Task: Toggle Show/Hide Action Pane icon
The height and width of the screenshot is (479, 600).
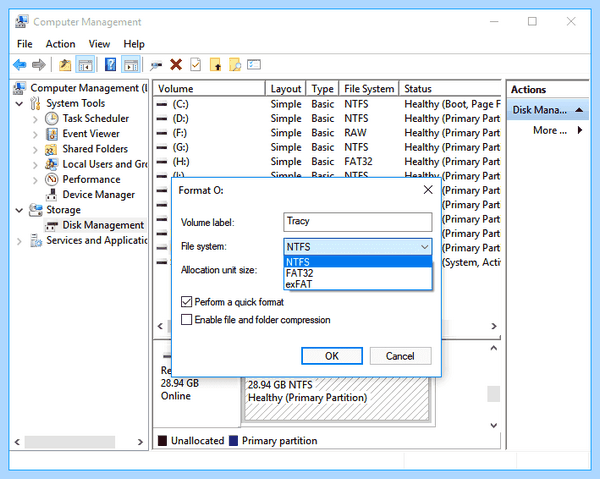Action: (x=131, y=65)
